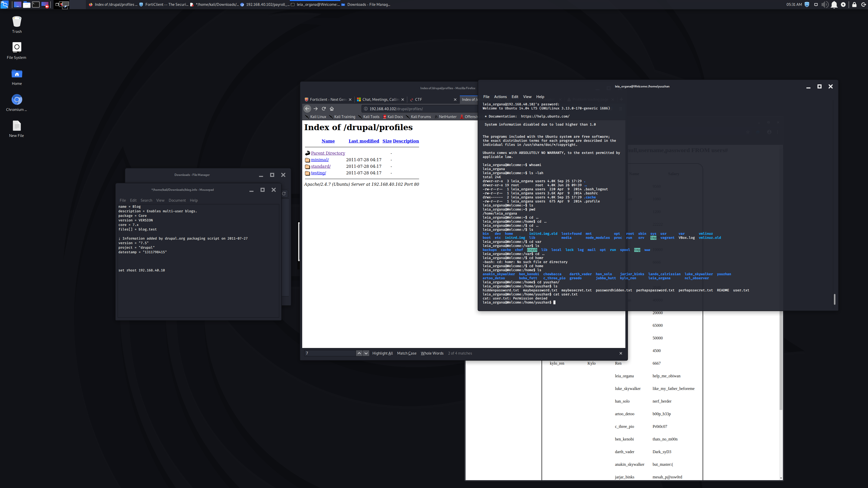Click volume speaker icon in panel

pos(825,5)
